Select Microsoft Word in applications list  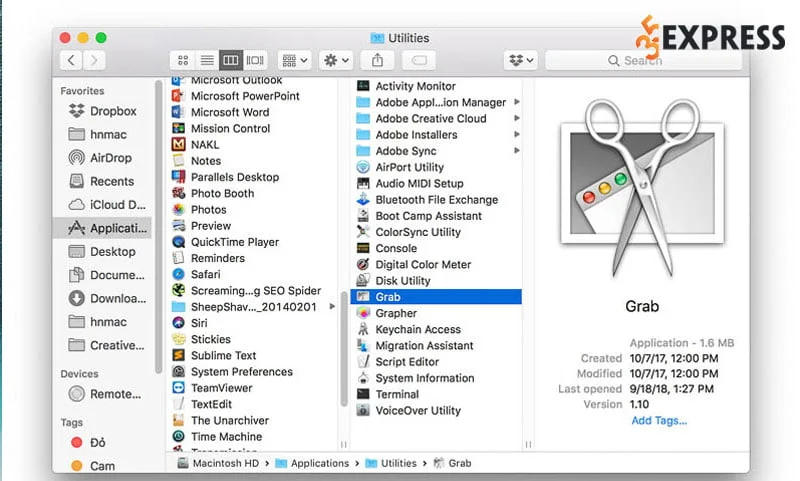(x=220, y=112)
